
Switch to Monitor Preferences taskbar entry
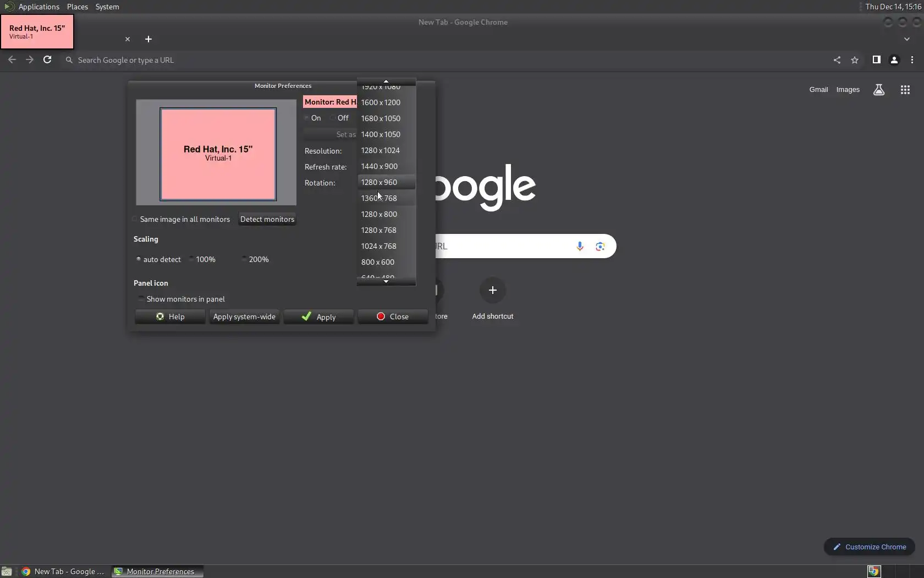(157, 571)
